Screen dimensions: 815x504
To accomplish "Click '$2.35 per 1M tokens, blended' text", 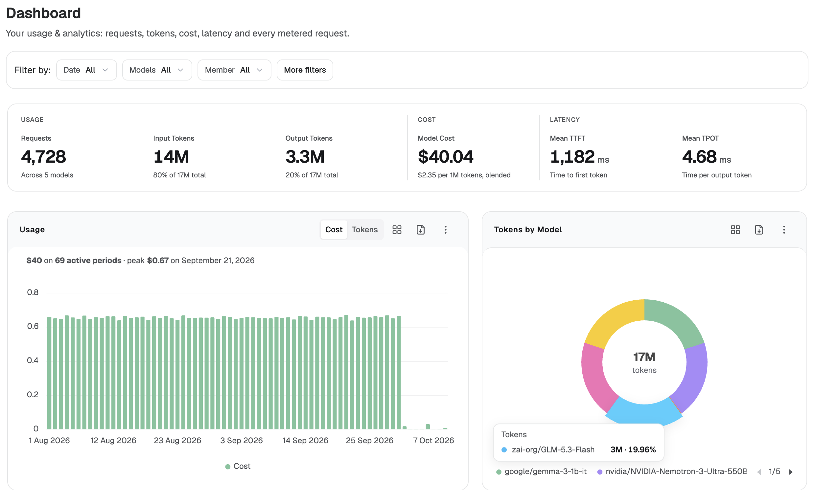I will click(464, 175).
